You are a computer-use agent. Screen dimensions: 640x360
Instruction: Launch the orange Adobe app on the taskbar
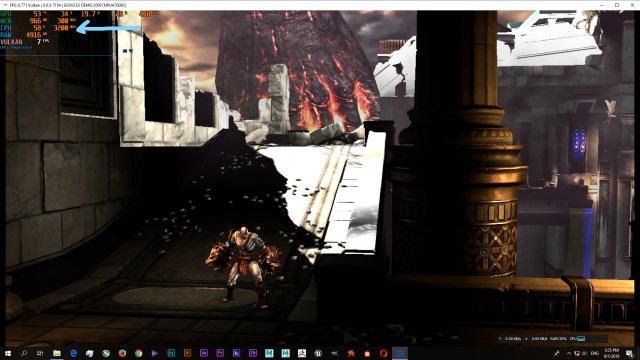pyautogui.click(x=187, y=353)
